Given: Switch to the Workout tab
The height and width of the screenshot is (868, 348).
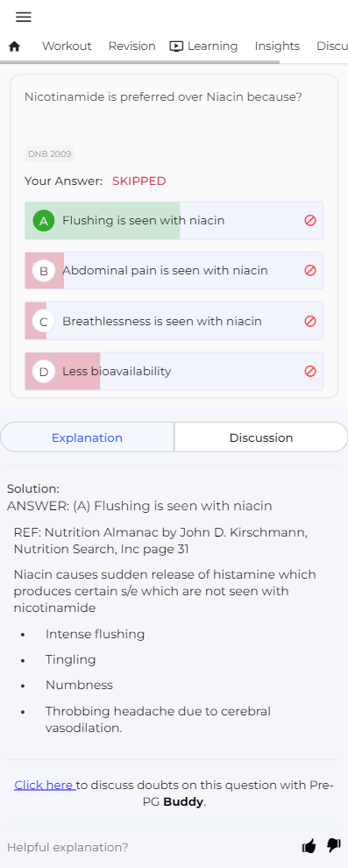Looking at the screenshot, I should pyautogui.click(x=67, y=46).
